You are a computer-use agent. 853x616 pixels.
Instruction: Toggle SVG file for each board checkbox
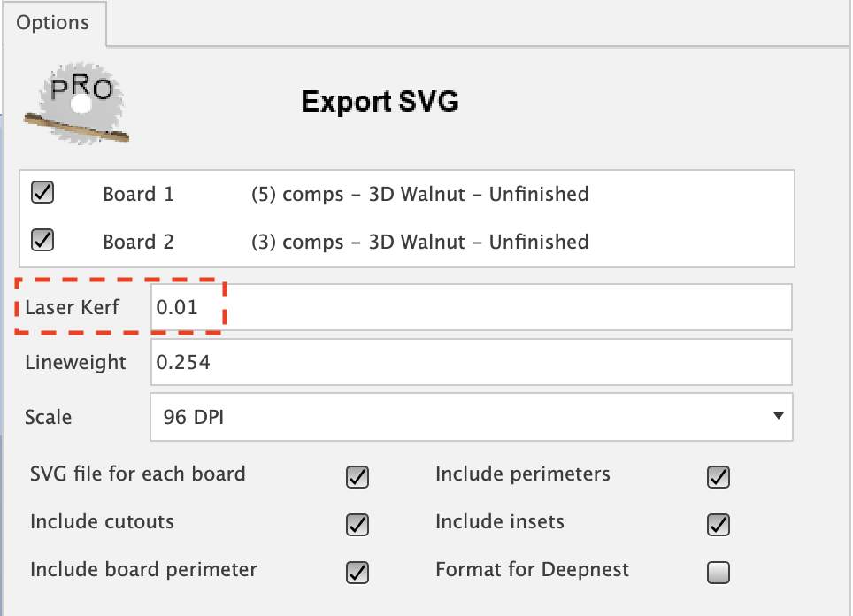[357, 477]
